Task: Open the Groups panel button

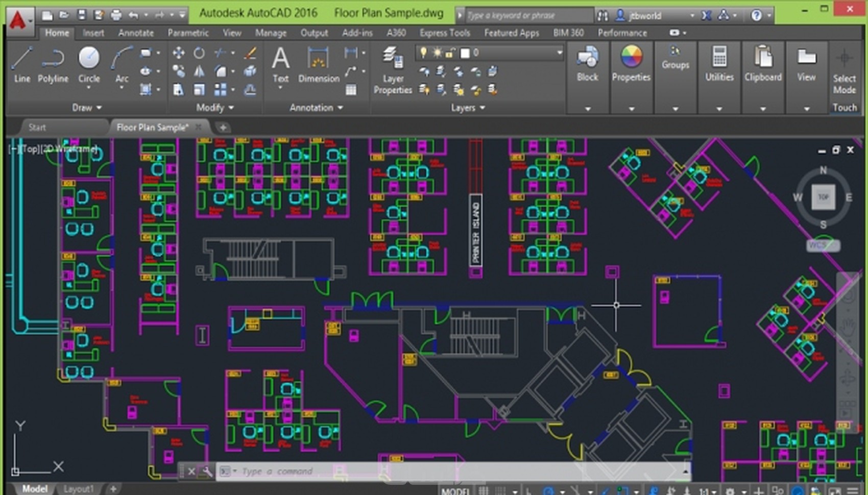Action: 675,78
